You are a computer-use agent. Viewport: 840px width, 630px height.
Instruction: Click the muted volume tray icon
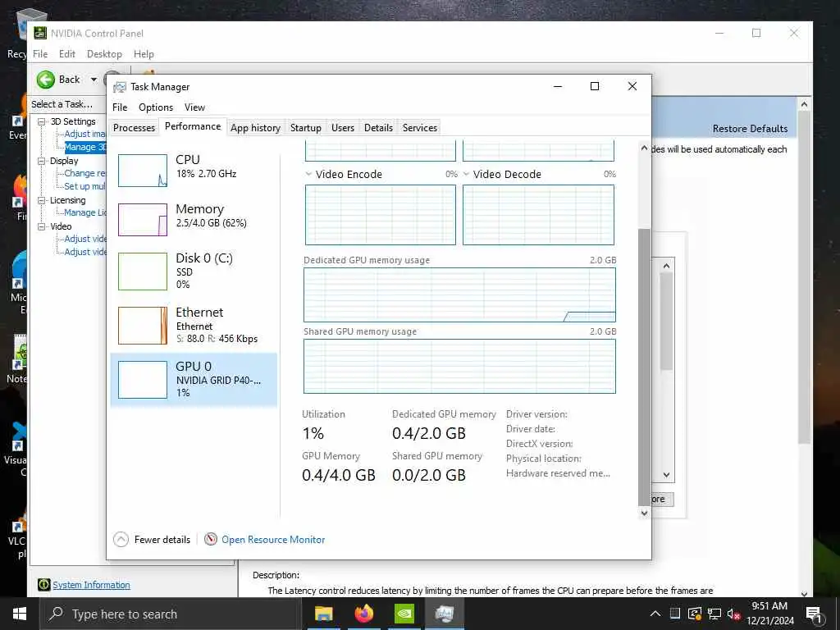tap(733, 614)
